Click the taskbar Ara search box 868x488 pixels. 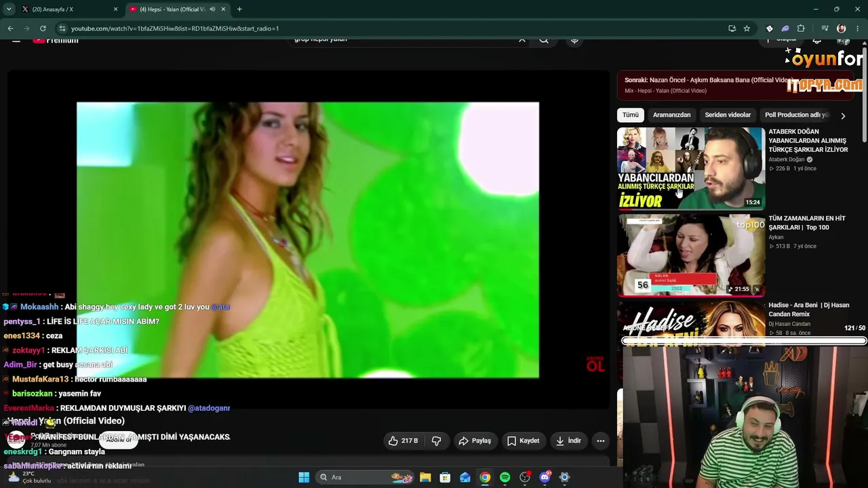point(366,477)
